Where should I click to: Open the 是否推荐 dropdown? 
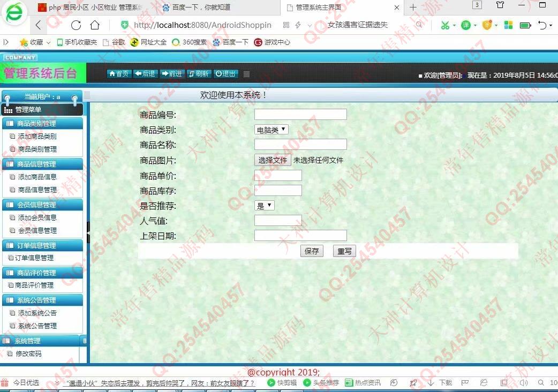point(265,206)
